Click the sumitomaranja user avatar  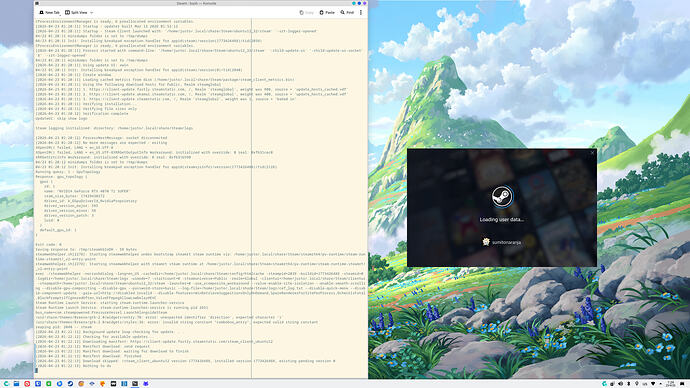coord(486,242)
